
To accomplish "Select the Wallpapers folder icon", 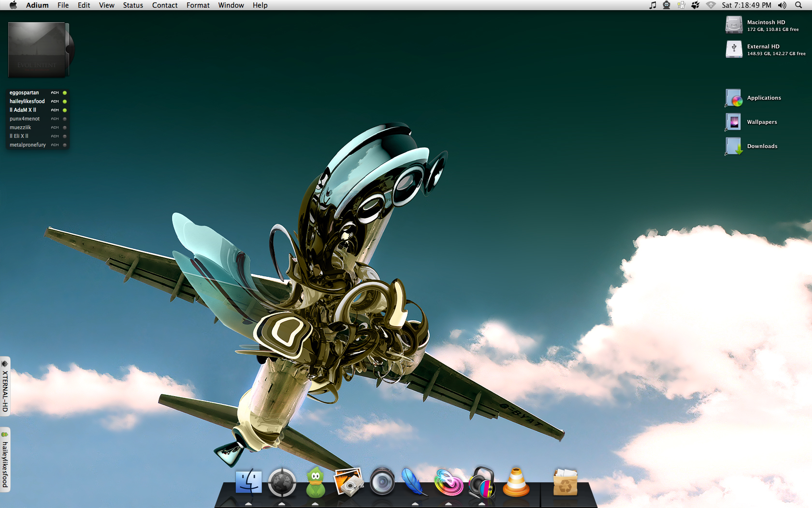I will point(734,122).
